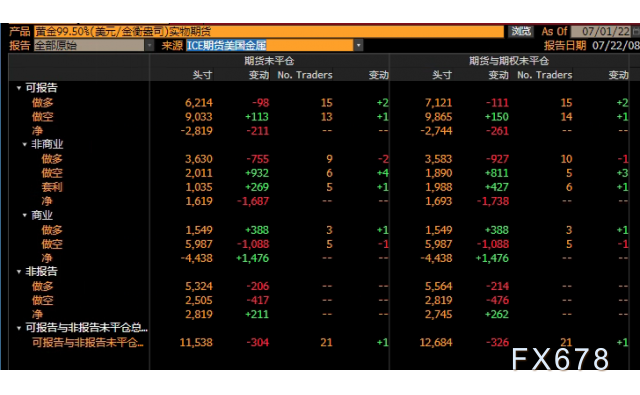
Task: Click the change value +427
Action: tap(496, 187)
